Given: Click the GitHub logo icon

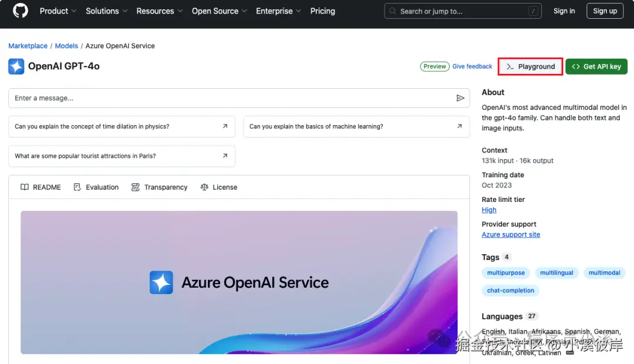Looking at the screenshot, I should (21, 11).
